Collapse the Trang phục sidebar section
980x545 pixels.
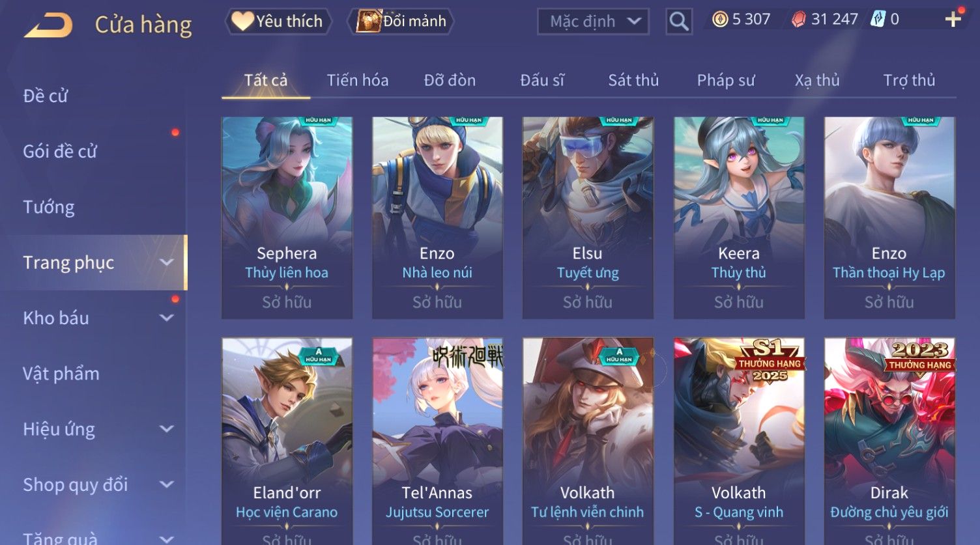coord(167,262)
